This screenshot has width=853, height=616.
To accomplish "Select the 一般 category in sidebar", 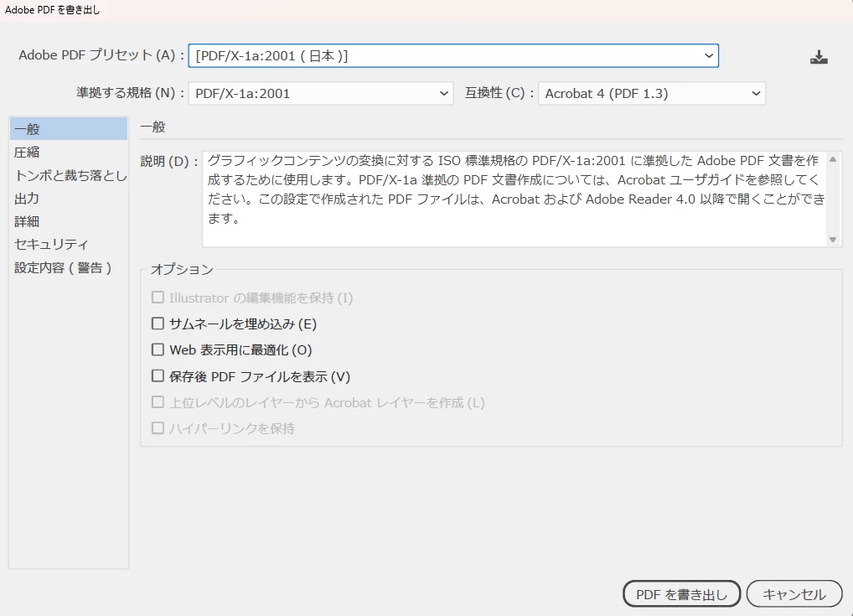I will 69,129.
